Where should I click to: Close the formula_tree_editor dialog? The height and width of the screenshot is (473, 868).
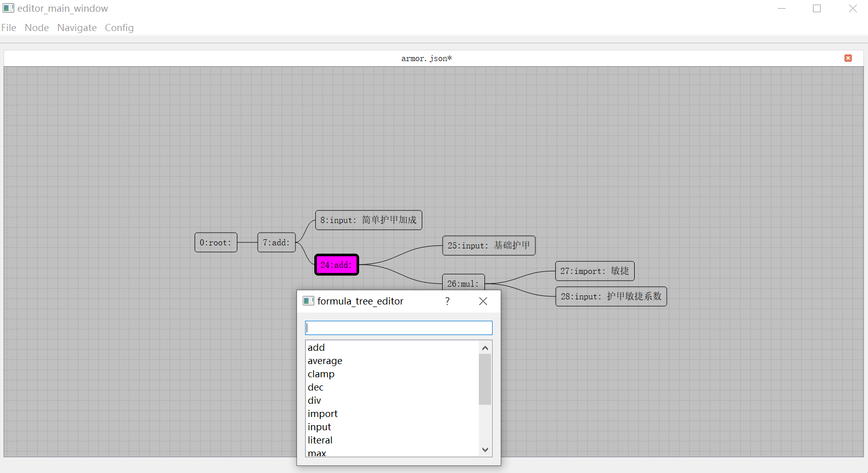click(x=483, y=301)
